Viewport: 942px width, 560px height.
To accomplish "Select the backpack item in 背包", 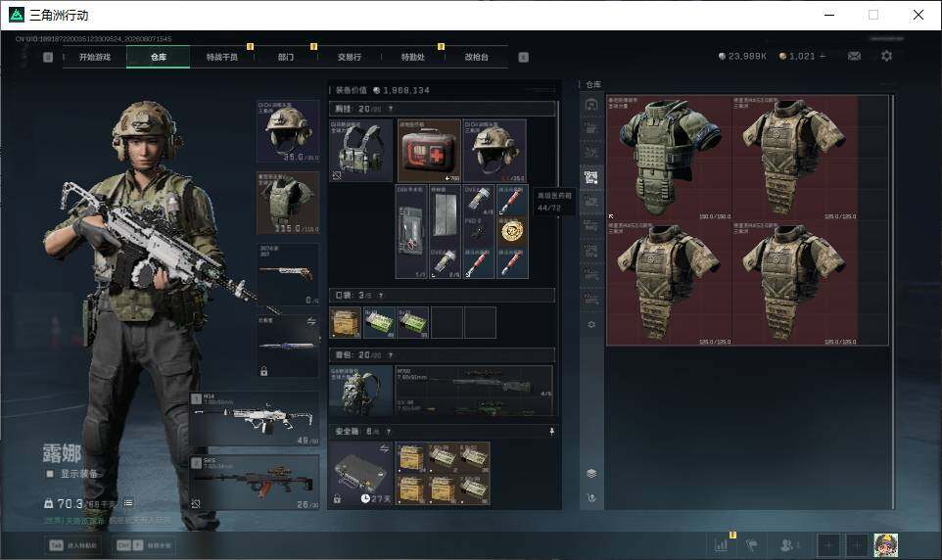I will point(360,391).
